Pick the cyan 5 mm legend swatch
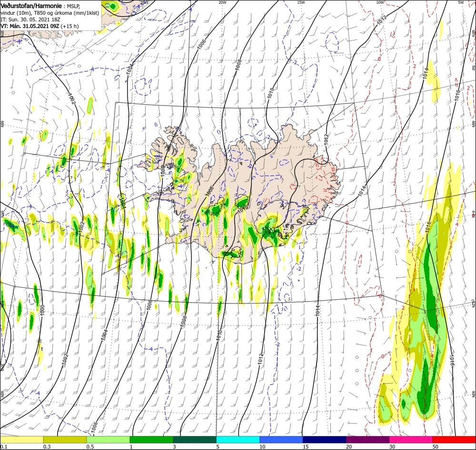 pyautogui.click(x=238, y=440)
